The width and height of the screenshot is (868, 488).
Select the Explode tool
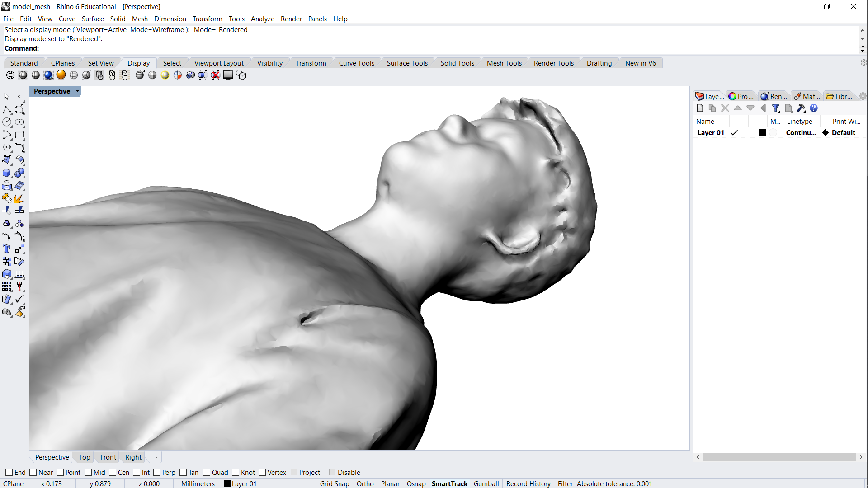click(x=19, y=198)
